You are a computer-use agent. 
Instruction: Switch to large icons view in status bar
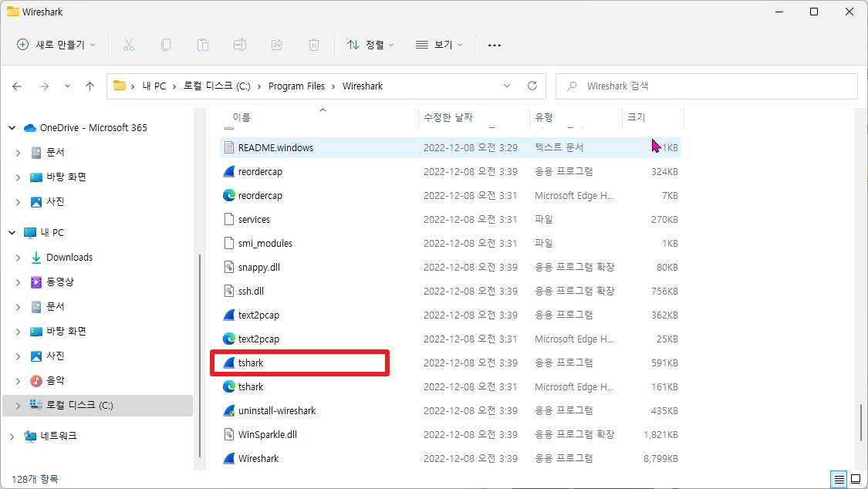pyautogui.click(x=856, y=479)
